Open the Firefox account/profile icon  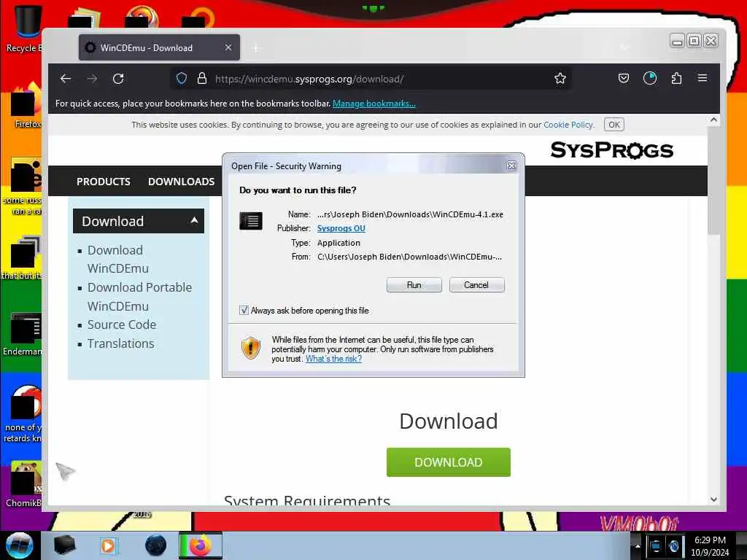(650, 78)
